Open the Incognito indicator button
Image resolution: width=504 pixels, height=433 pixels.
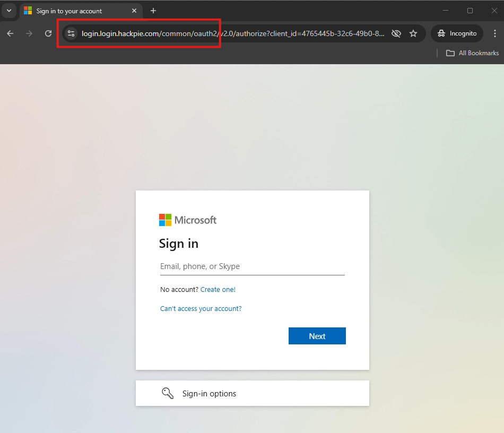click(x=457, y=33)
